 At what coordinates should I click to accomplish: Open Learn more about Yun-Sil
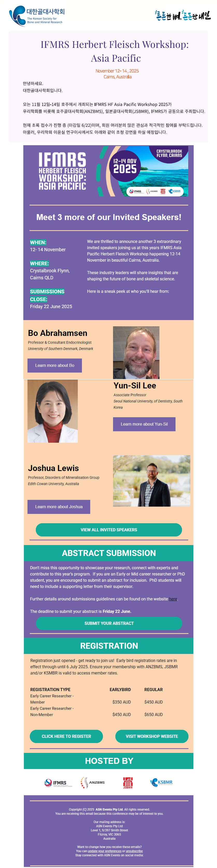[x=144, y=424]
